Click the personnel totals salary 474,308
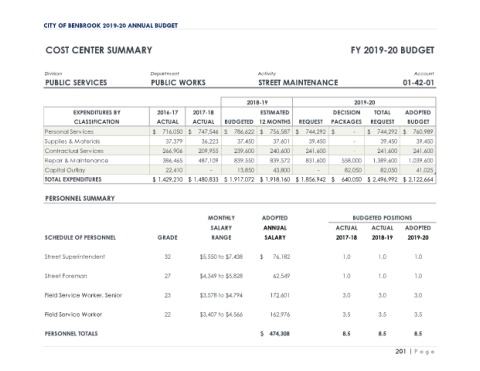This screenshot has height=371, width=480. (280, 334)
